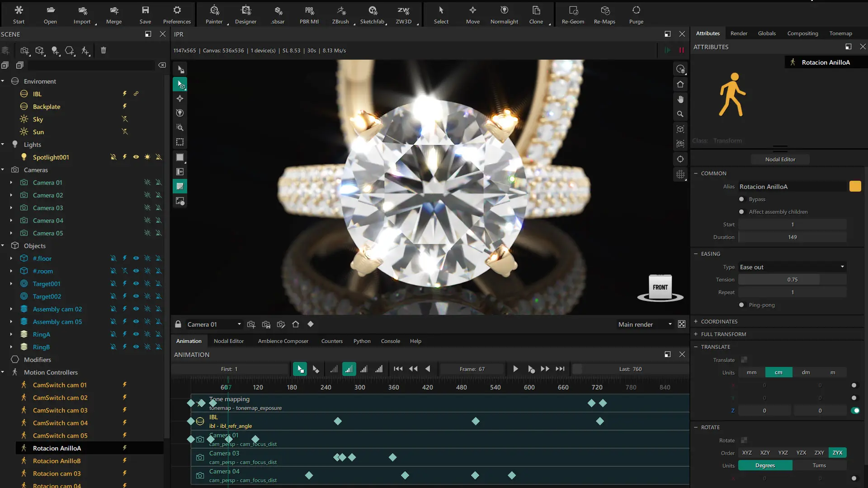
Task: Open the Easing Type dropdown
Action: click(x=792, y=267)
